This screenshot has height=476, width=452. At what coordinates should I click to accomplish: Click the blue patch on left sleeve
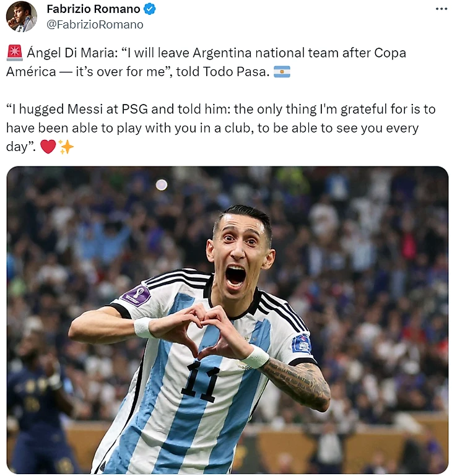tap(302, 344)
